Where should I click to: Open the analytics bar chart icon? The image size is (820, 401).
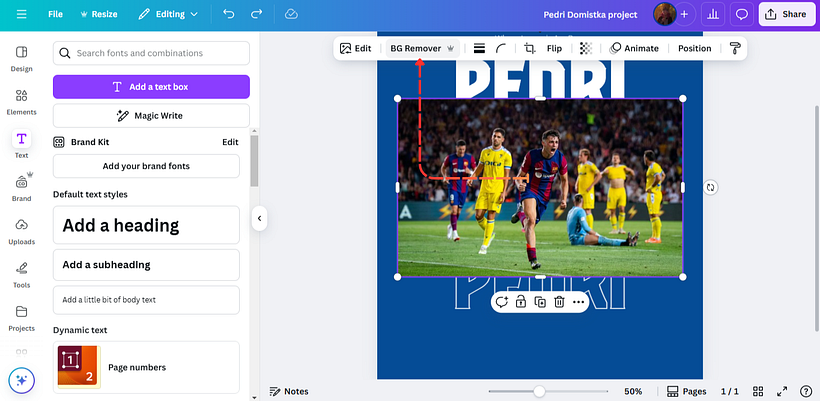(x=713, y=14)
